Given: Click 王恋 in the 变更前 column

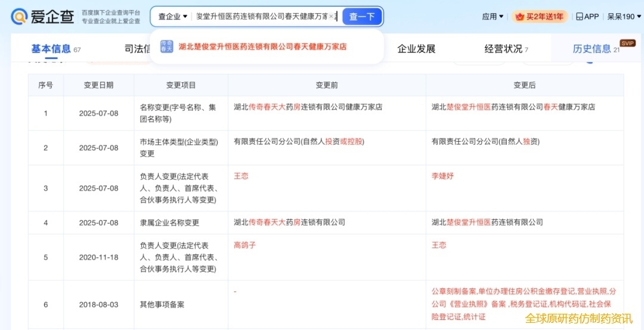Looking at the screenshot, I should click(x=241, y=176).
